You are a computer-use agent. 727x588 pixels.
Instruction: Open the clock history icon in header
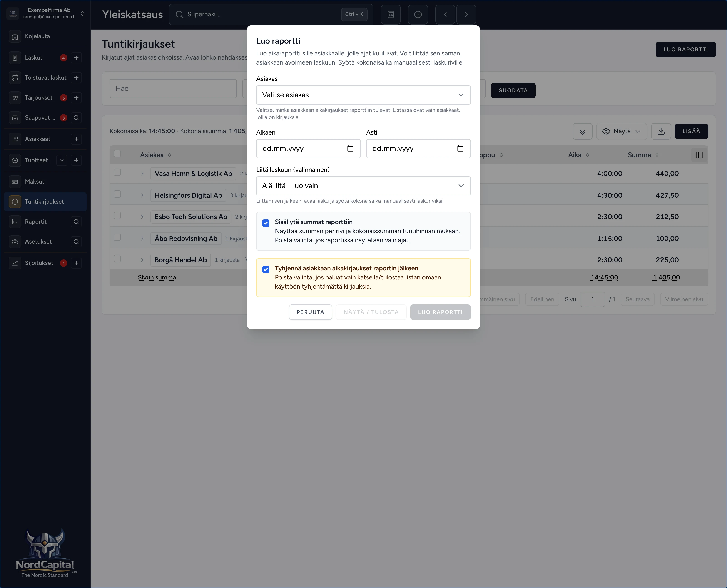coord(418,15)
